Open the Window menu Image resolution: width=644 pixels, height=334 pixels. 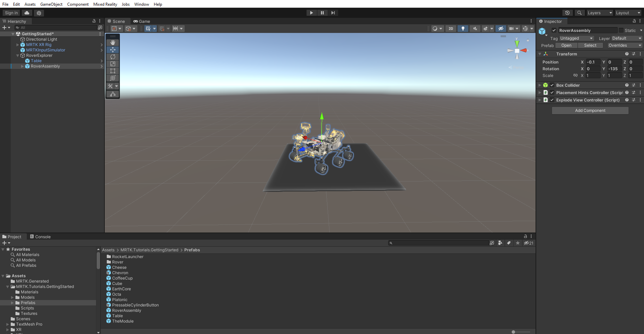[142, 4]
